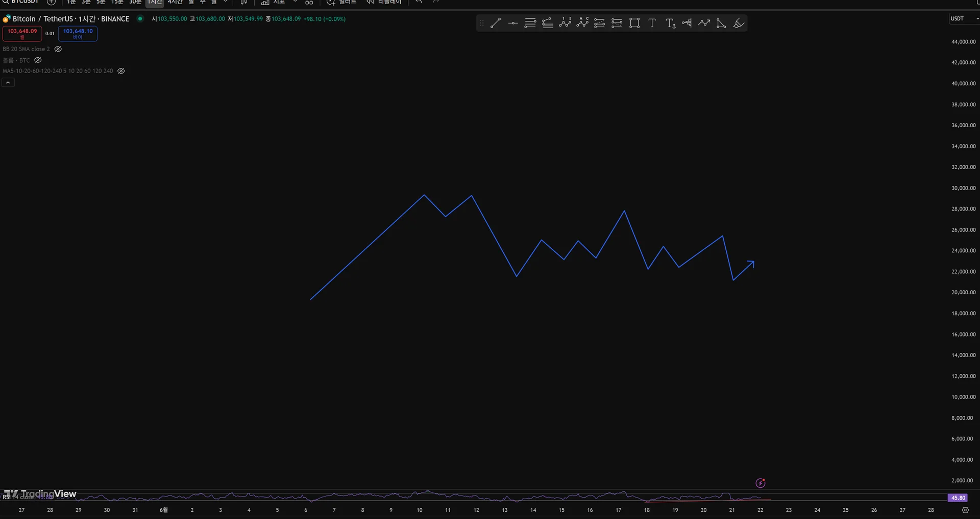
Task: Select the trend line drawing tool
Action: 495,23
